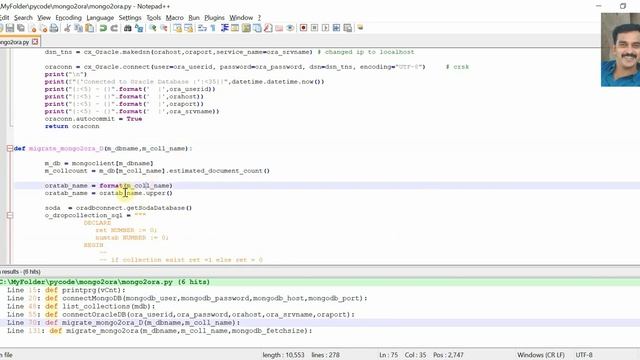The width and height of the screenshot is (640, 360).
Task: Click the Paste clipboard icon
Action: click(90, 28)
